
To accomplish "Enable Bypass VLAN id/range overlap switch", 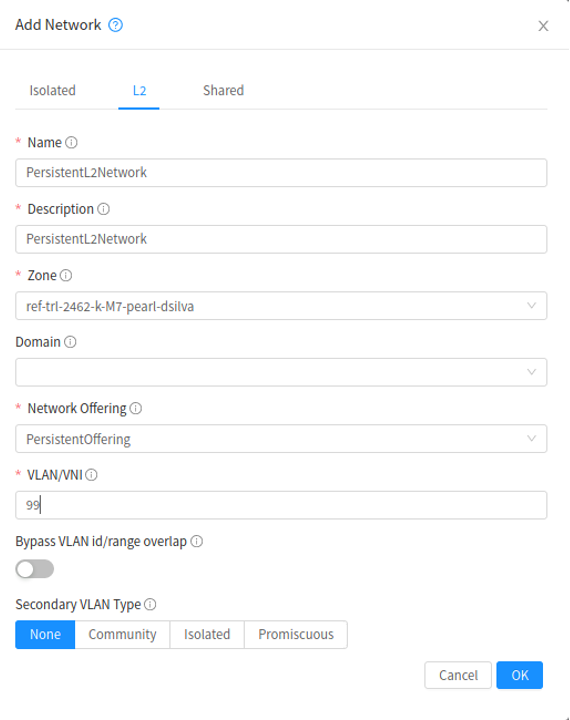I will tap(35, 569).
